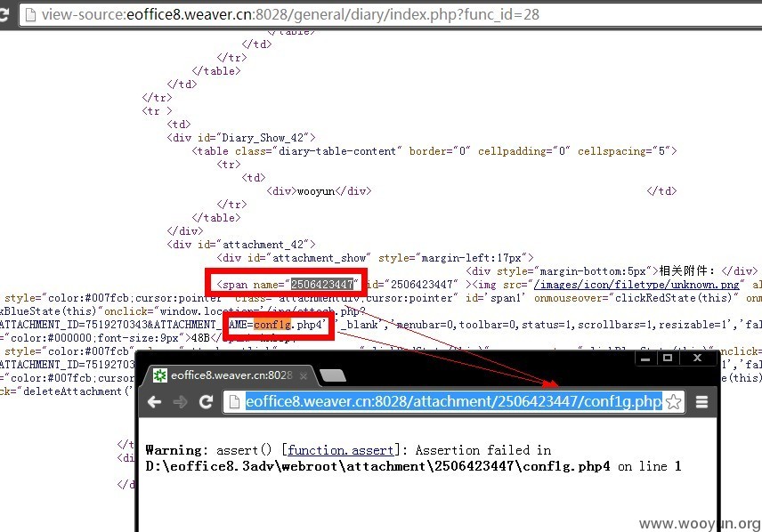
Task: Click popup address bar with conf1g.php URL
Action: coord(453,402)
